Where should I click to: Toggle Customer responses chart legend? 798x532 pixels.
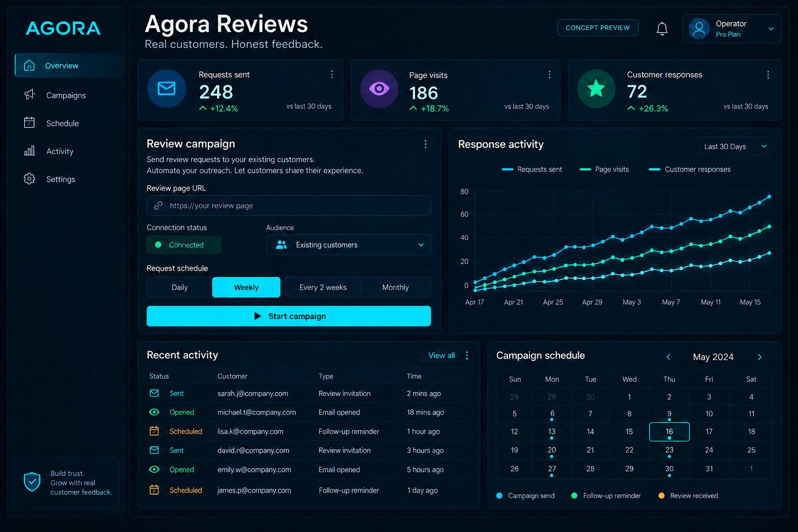[x=690, y=169]
